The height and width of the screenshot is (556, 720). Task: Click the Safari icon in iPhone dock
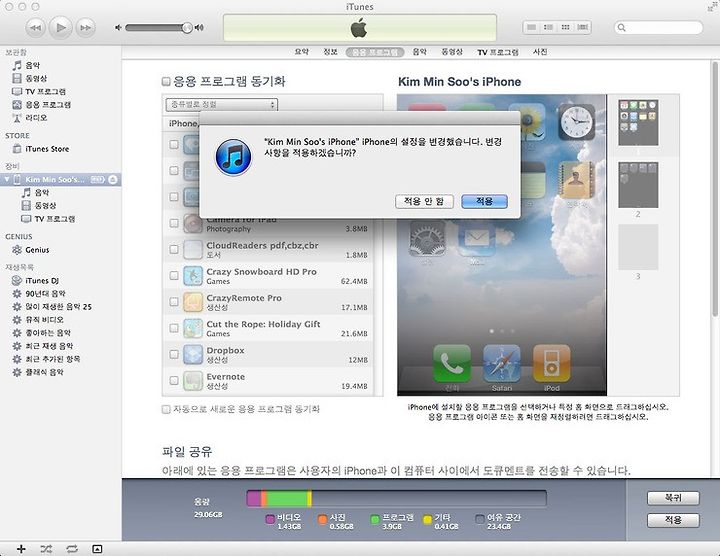coord(502,364)
